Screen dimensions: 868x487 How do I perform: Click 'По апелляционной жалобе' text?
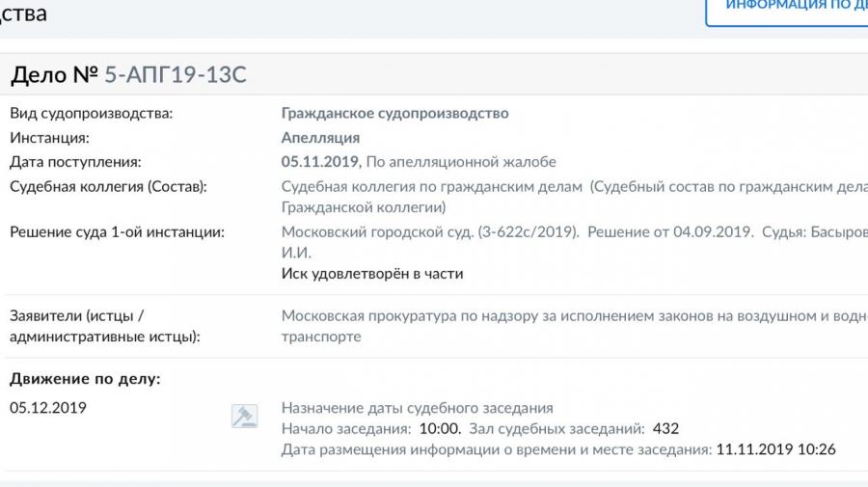[461, 162]
